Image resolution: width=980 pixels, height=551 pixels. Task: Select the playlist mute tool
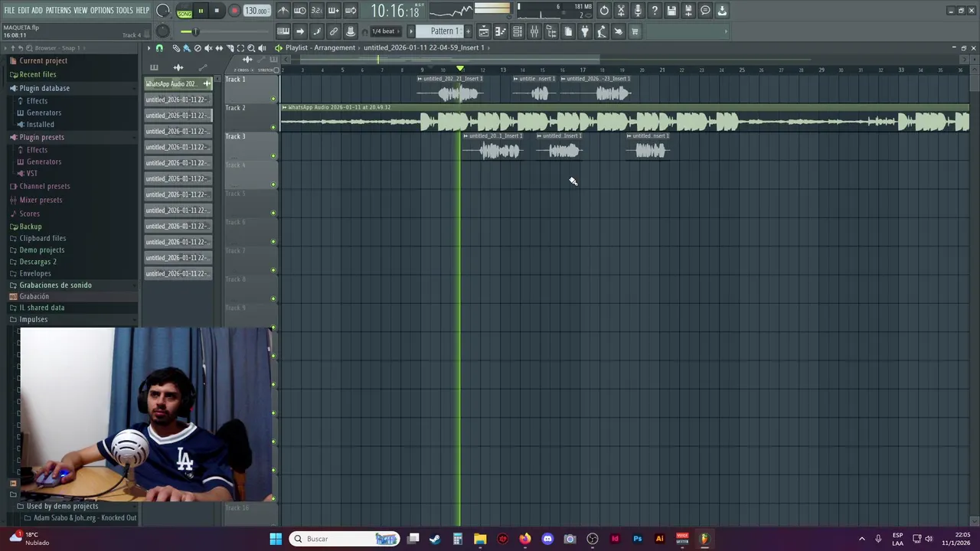pos(208,48)
